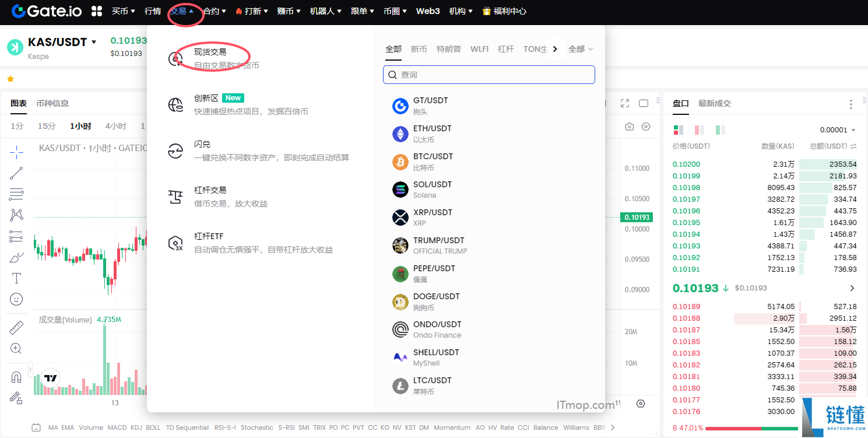Open Web3 in the top navigation
Viewport: 868px width, 438px height.
pyautogui.click(x=428, y=11)
